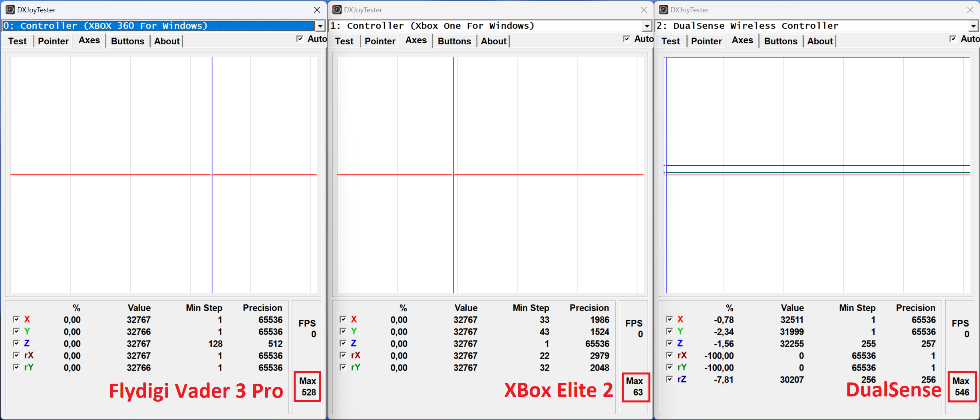The height and width of the screenshot is (420, 980).
Task: Uncheck rZ axis in DualSense window
Action: pyautogui.click(x=669, y=379)
